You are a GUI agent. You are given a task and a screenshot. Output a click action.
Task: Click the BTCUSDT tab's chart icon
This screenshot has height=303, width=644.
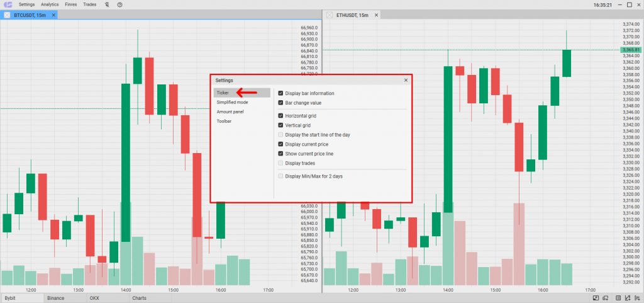[7, 15]
